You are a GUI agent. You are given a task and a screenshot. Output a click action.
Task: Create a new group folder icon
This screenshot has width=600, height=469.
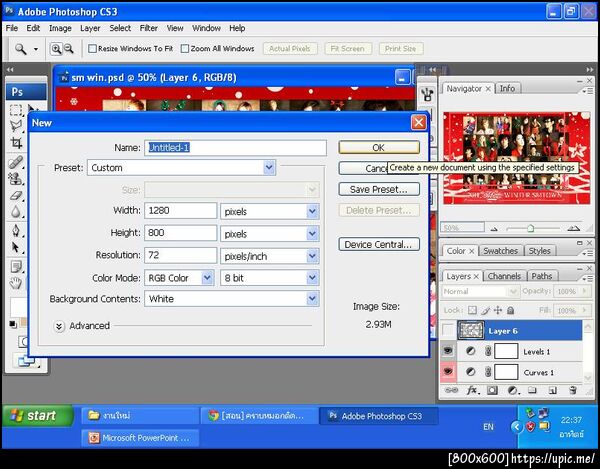(532, 390)
